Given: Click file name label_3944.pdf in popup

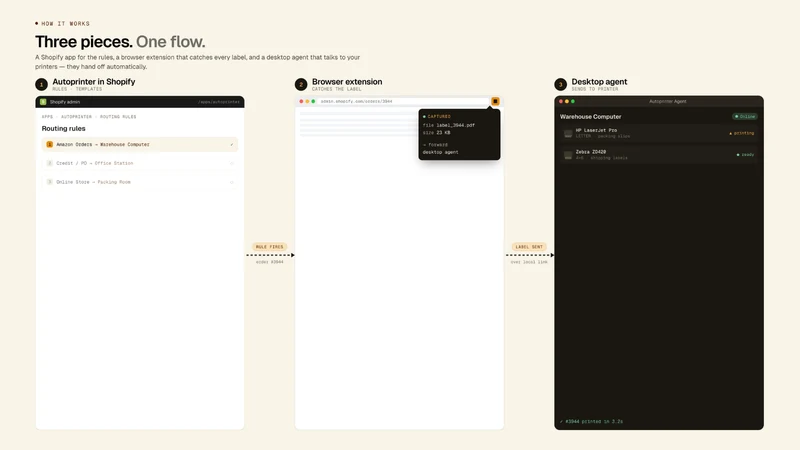Looking at the screenshot, I should [456, 125].
